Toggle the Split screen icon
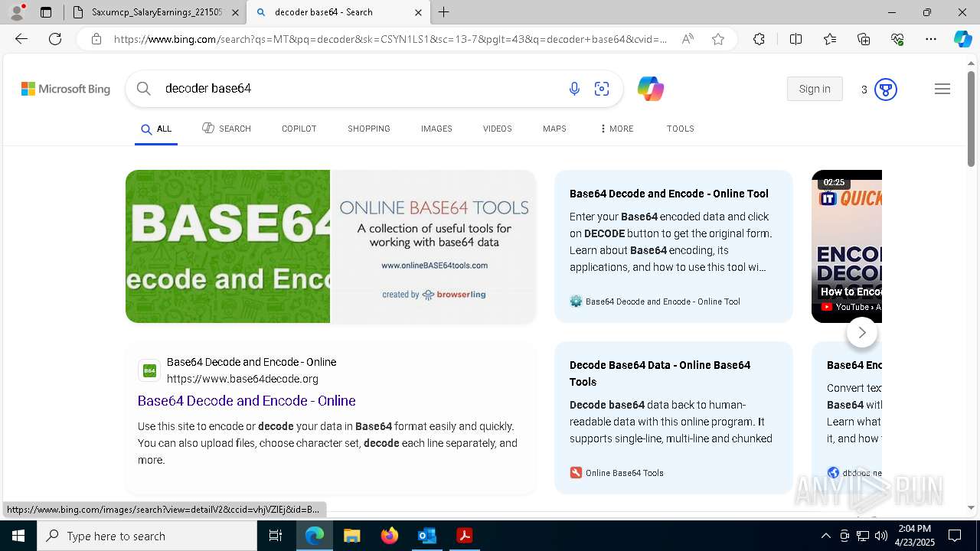This screenshot has width=980, height=551. tap(795, 39)
